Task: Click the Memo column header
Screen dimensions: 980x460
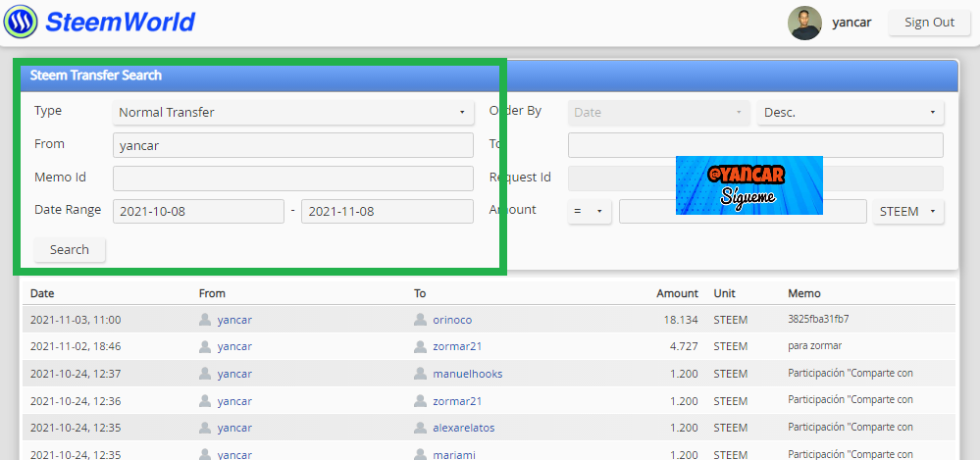Action: click(803, 293)
